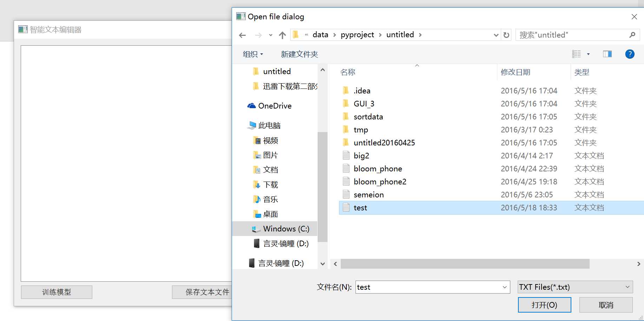Expand chevron after 'pyproject' breadcrumb

tap(380, 35)
